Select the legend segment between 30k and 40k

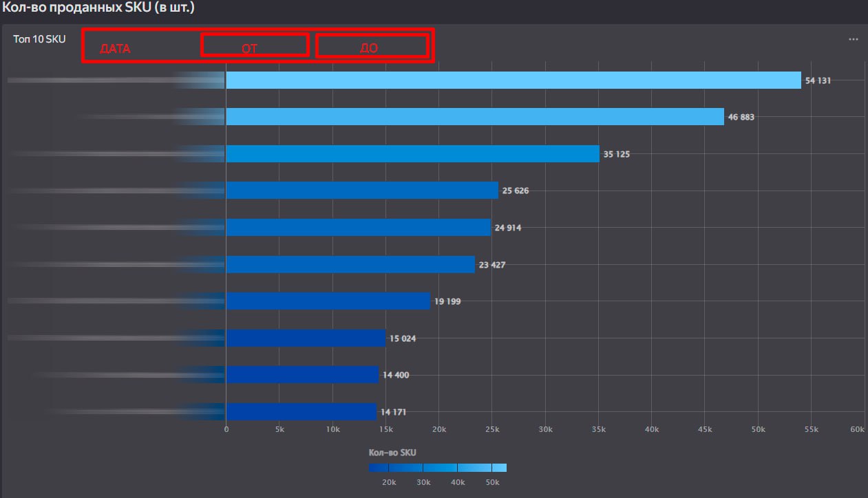click(441, 468)
